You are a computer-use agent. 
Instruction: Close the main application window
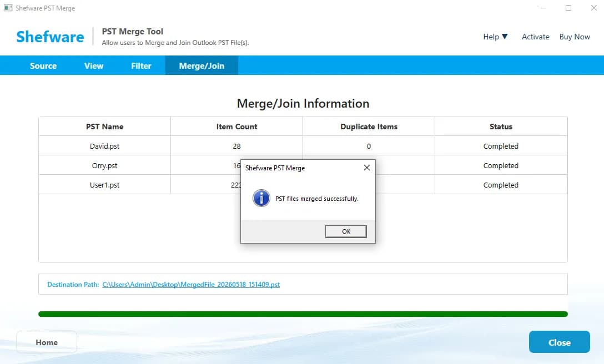(593, 8)
